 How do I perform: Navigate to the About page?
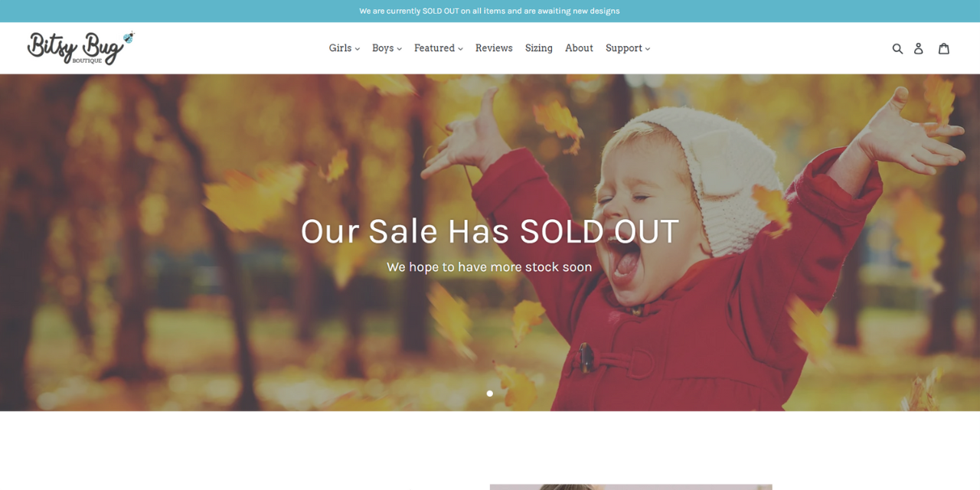point(579,48)
